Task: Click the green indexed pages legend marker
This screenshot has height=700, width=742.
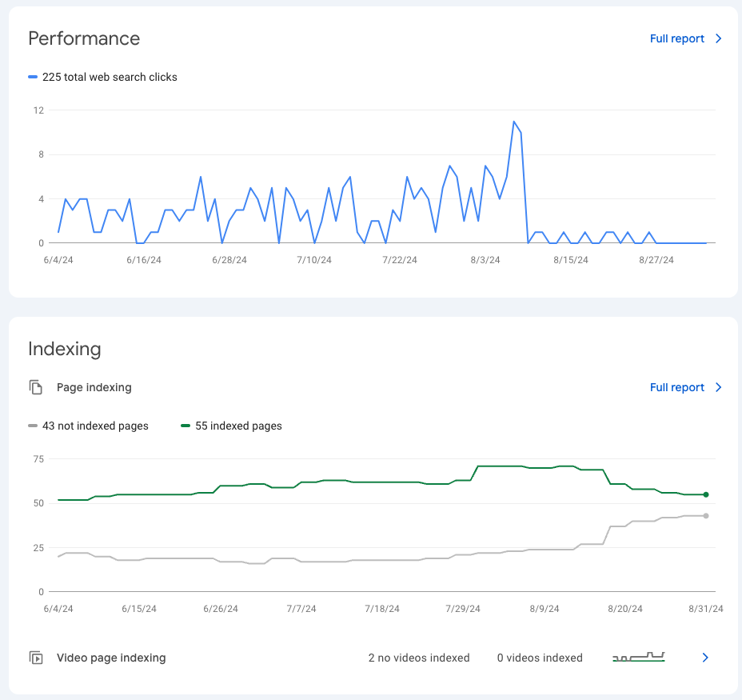Action: tap(185, 426)
